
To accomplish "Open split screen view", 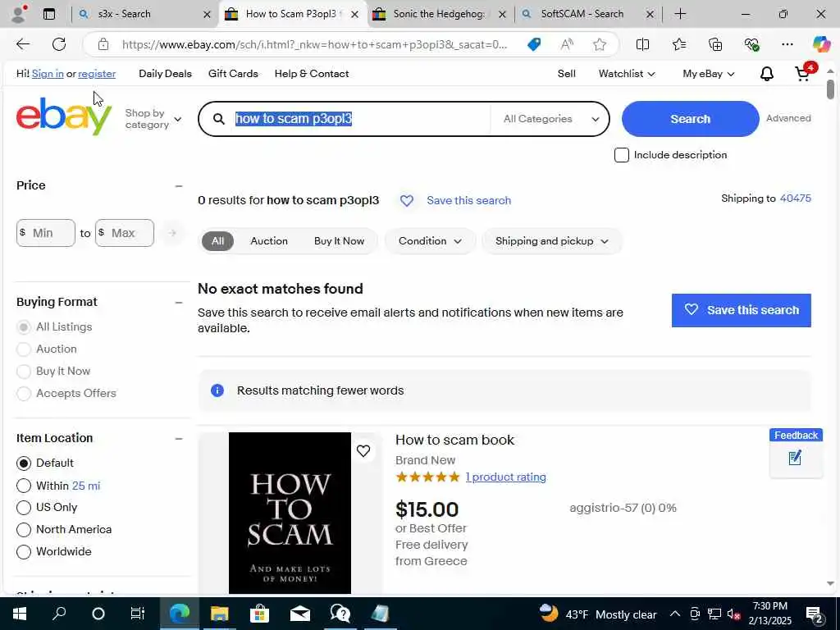I will tap(642, 44).
